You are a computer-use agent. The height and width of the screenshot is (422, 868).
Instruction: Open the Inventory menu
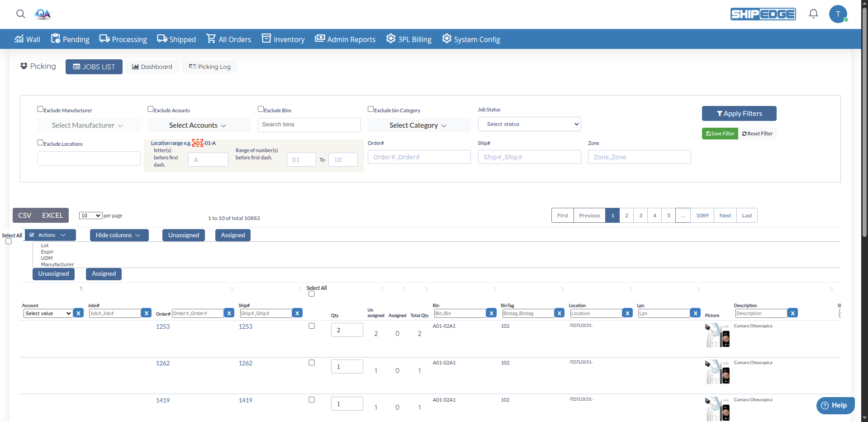coord(283,39)
